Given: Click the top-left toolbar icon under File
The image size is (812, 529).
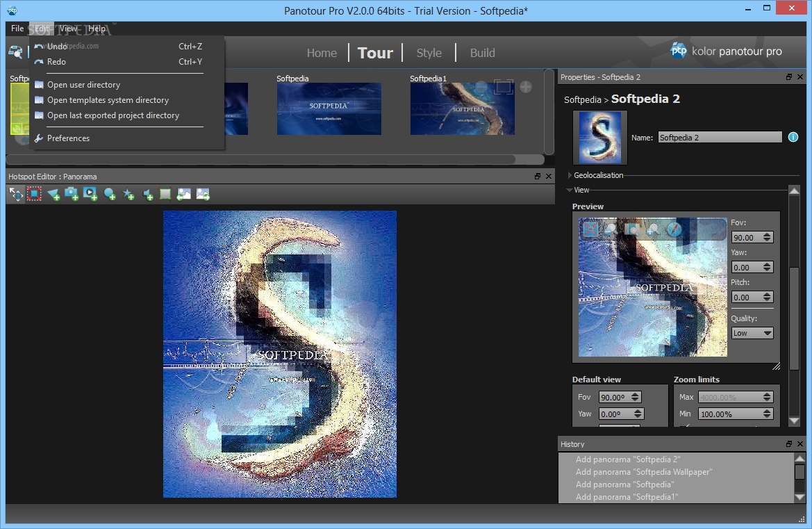Looking at the screenshot, I should pyautogui.click(x=15, y=52).
